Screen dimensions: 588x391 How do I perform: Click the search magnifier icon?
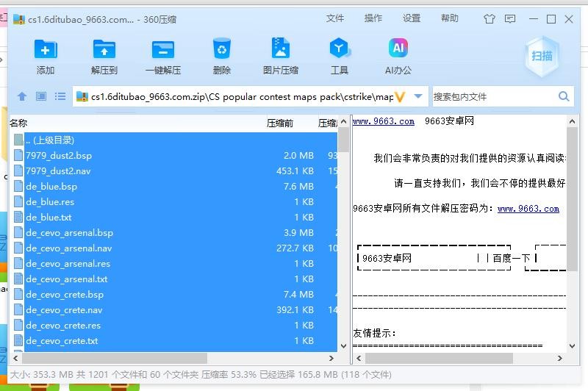(564, 96)
